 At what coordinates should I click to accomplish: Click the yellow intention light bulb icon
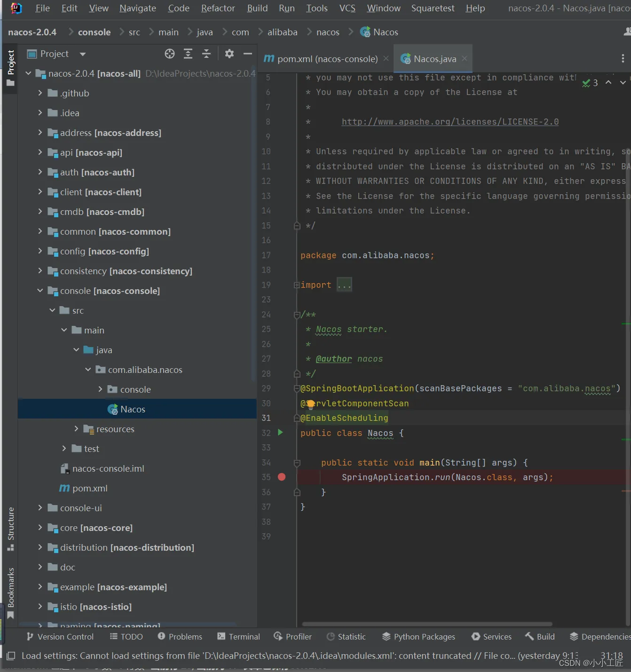pyautogui.click(x=311, y=403)
